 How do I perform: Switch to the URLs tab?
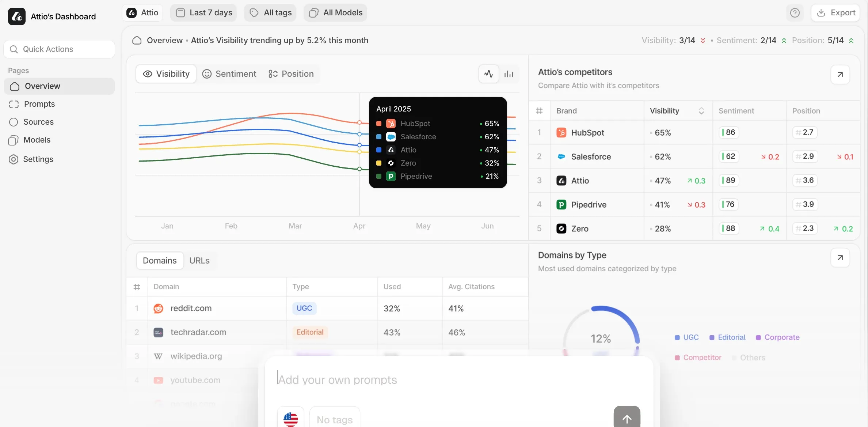point(199,260)
